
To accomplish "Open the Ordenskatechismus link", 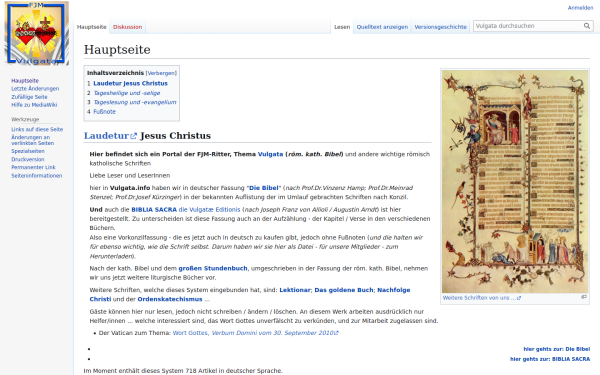I will click(x=170, y=299).
